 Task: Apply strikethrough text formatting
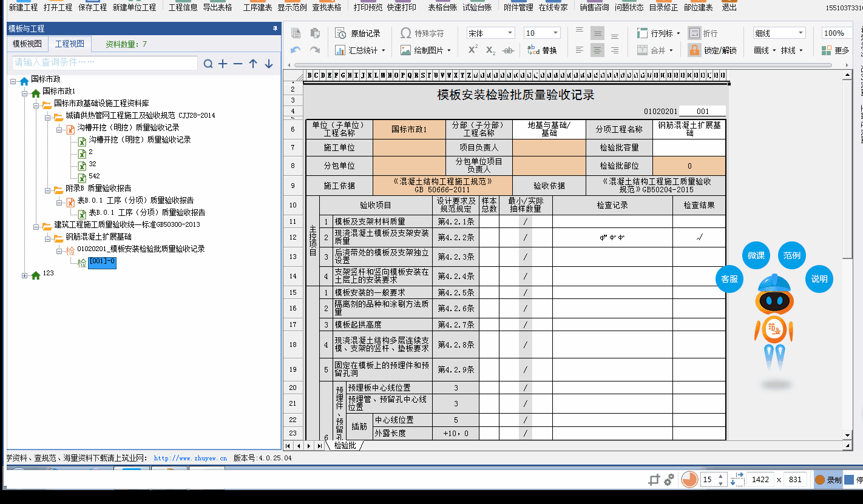pyautogui.click(x=509, y=50)
